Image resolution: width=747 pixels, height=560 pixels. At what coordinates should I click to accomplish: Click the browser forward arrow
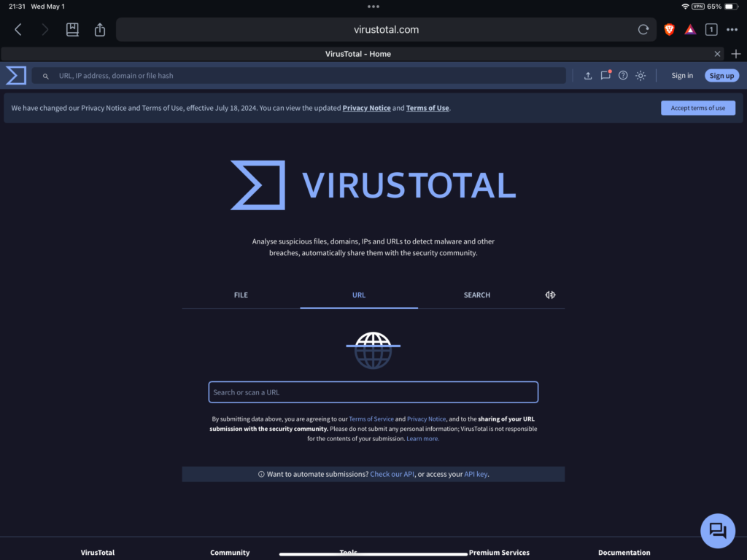(x=44, y=29)
